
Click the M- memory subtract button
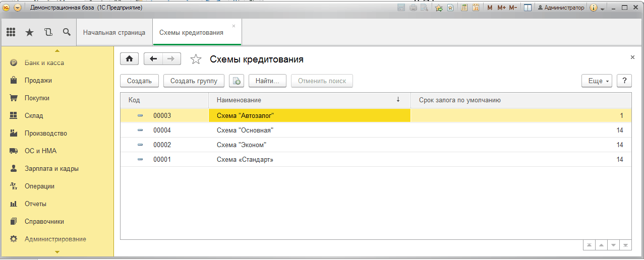click(513, 8)
